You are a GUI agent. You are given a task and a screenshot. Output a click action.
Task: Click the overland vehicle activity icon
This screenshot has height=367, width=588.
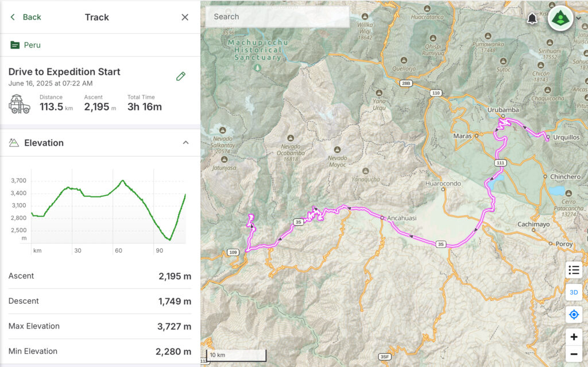20,105
